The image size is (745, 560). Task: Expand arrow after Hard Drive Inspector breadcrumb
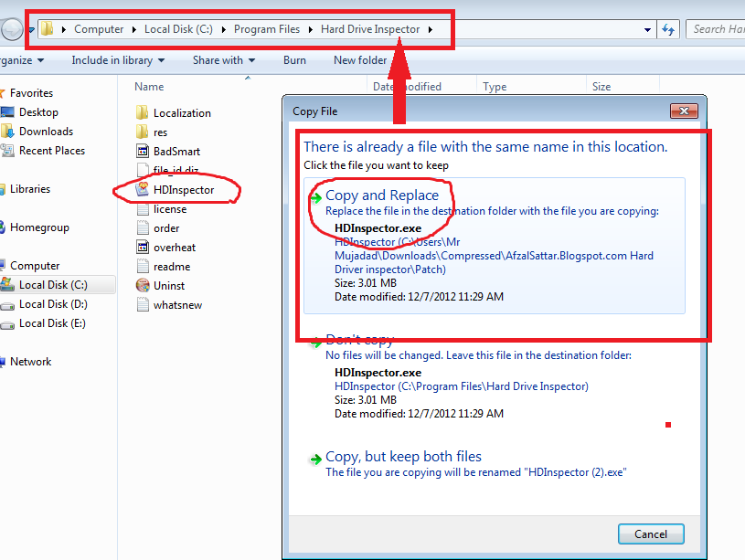click(430, 29)
